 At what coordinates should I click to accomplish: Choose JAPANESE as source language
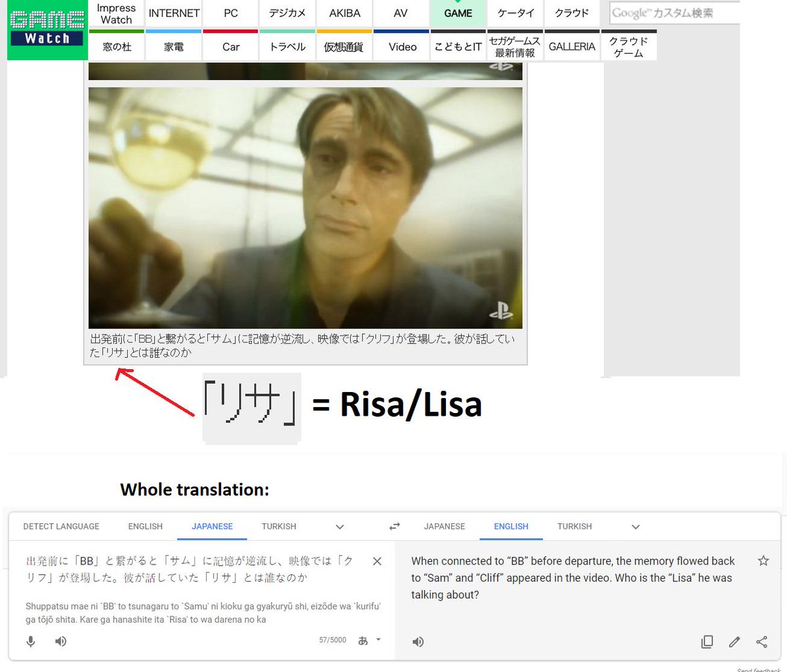click(x=212, y=526)
